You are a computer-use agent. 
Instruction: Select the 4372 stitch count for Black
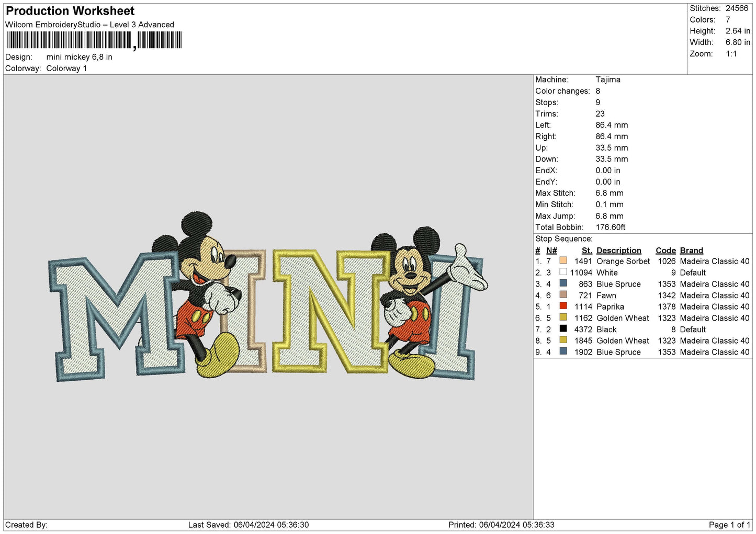[583, 330]
